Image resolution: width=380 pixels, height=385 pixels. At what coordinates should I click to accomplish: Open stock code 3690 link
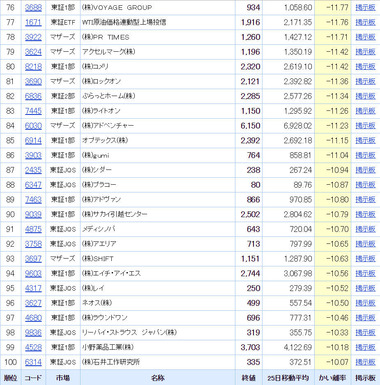tap(33, 81)
